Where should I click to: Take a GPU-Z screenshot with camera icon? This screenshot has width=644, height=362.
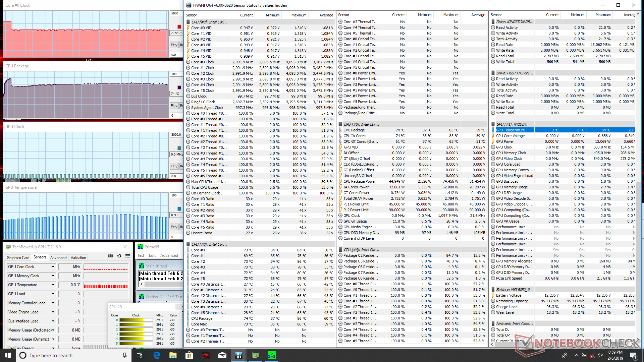(x=110, y=256)
